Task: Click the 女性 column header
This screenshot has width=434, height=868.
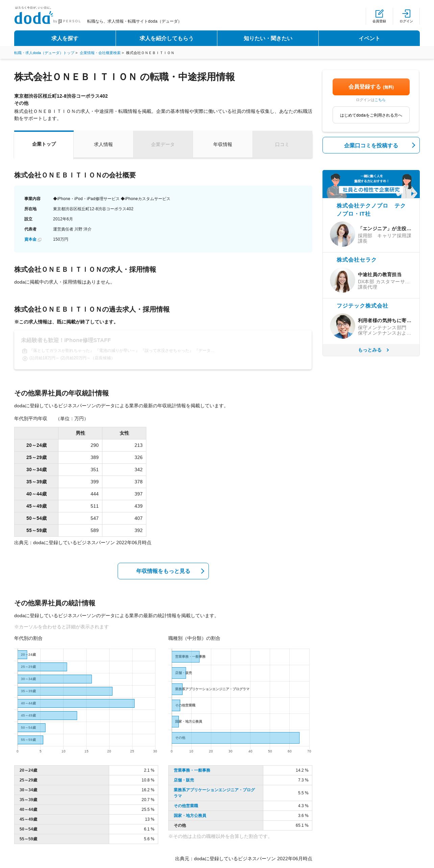Action: [x=124, y=433]
